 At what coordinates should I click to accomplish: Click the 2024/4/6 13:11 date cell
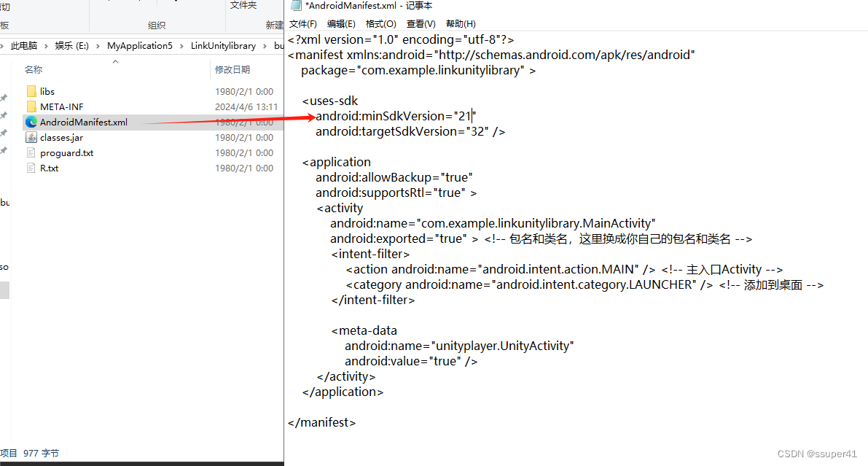[246, 107]
